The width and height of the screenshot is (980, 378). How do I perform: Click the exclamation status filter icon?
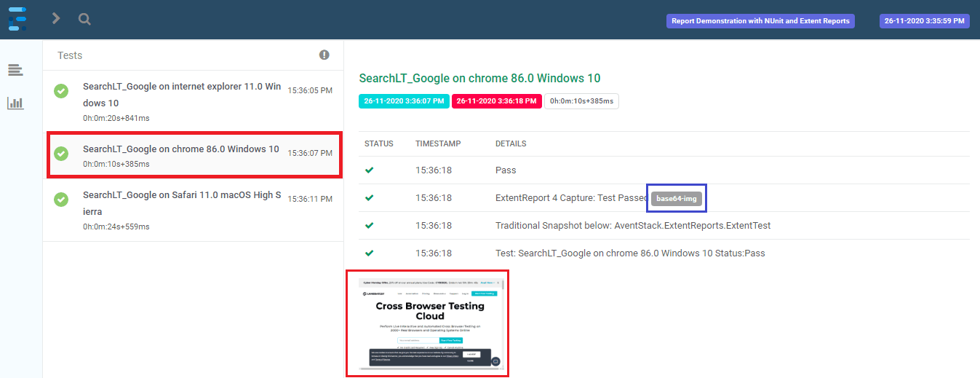[324, 55]
